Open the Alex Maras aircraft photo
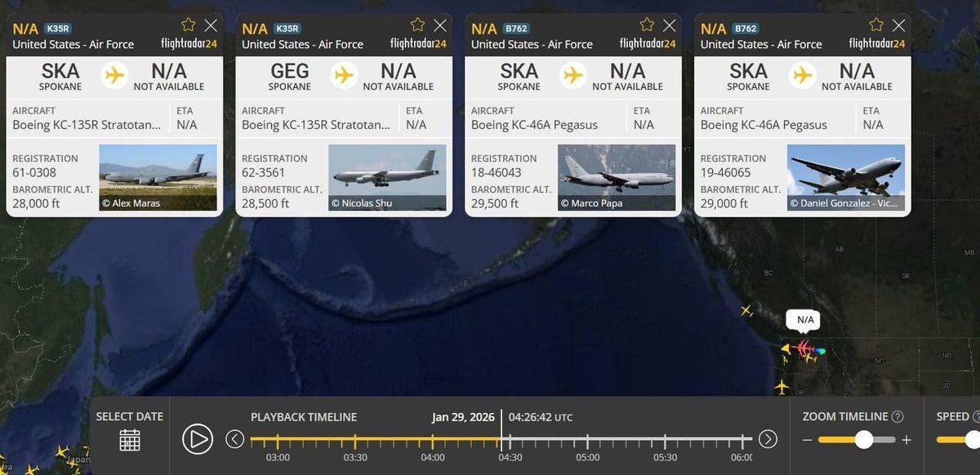Screen dimensions: 980x475 click(x=158, y=177)
